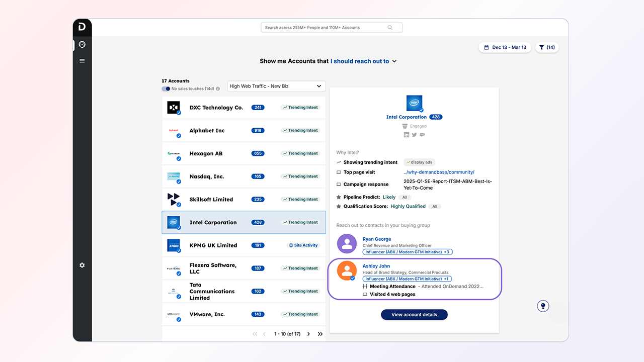Click Intel's 428 badge in detail panel
Viewport: 644px width, 362px height.
(x=436, y=117)
